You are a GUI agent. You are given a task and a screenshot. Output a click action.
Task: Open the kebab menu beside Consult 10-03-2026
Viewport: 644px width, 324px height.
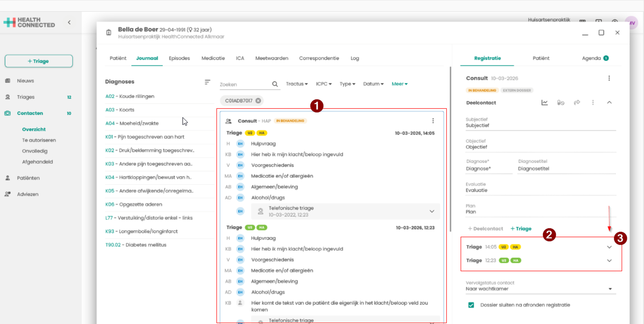(609, 78)
